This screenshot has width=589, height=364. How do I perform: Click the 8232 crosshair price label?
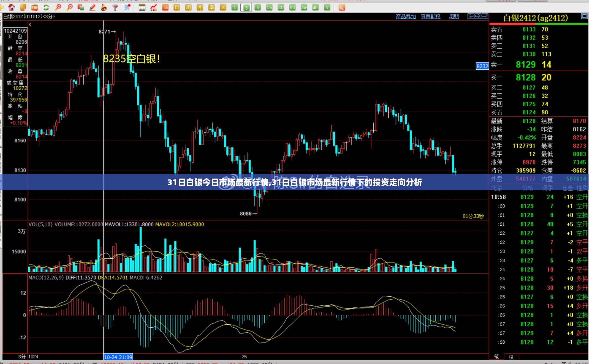(482, 66)
